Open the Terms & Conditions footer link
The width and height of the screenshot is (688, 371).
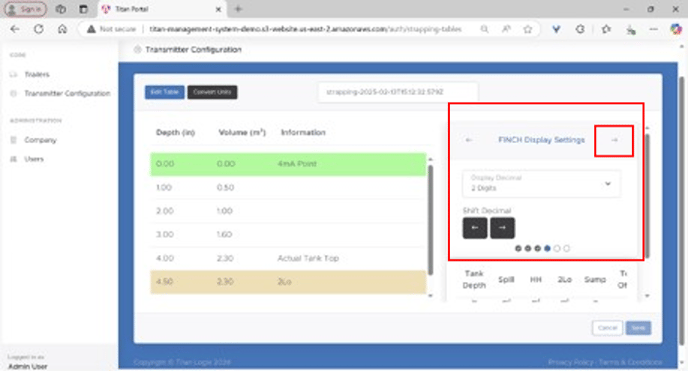(x=631, y=362)
